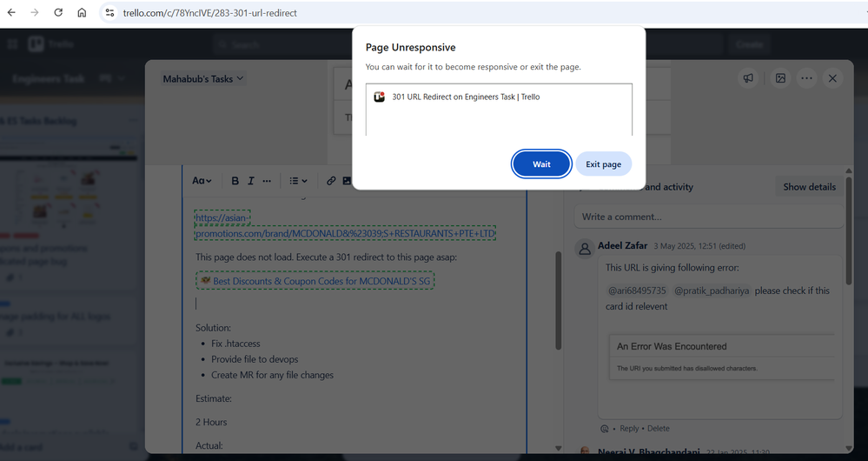Close the Trello card dialog
This screenshot has width=868, height=461.
coord(832,78)
